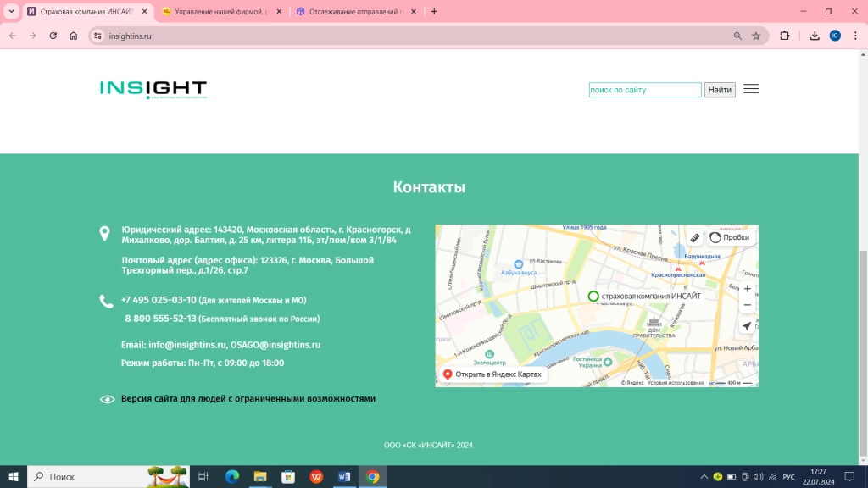Click the map geolocation arrow
The image size is (868, 488).
coord(747,326)
